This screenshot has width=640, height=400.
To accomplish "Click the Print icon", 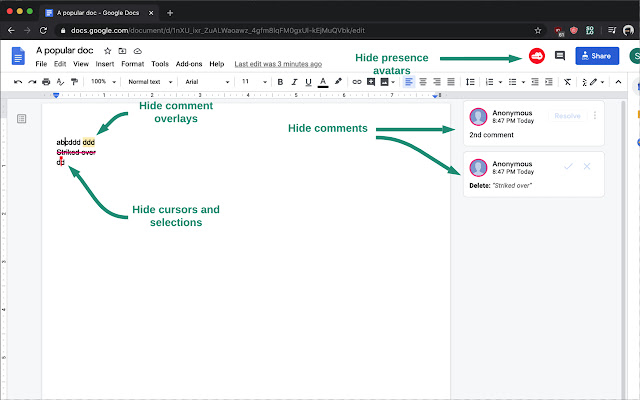I will point(46,81).
